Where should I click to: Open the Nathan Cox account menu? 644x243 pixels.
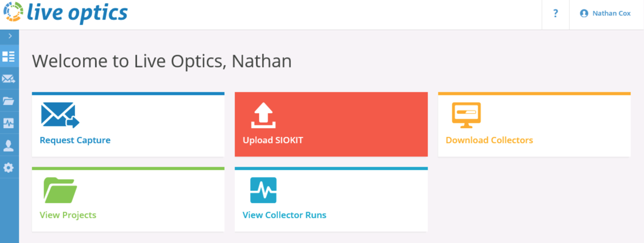point(605,13)
